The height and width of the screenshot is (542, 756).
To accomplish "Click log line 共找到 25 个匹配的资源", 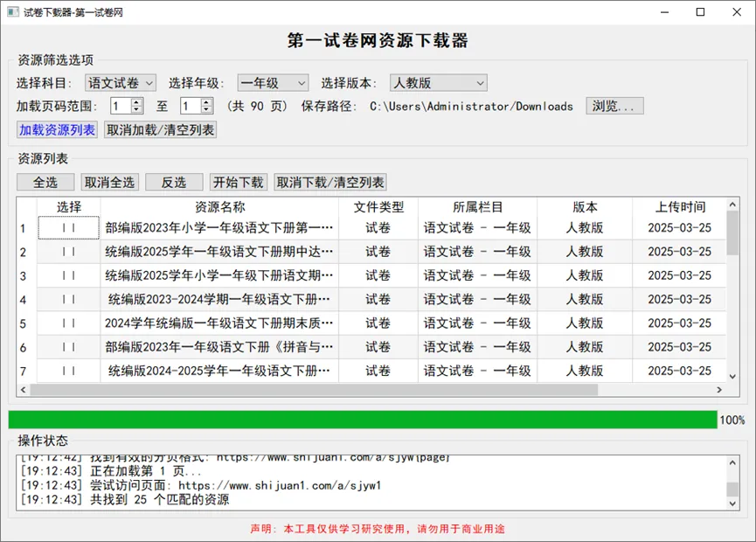I will click(x=125, y=499).
